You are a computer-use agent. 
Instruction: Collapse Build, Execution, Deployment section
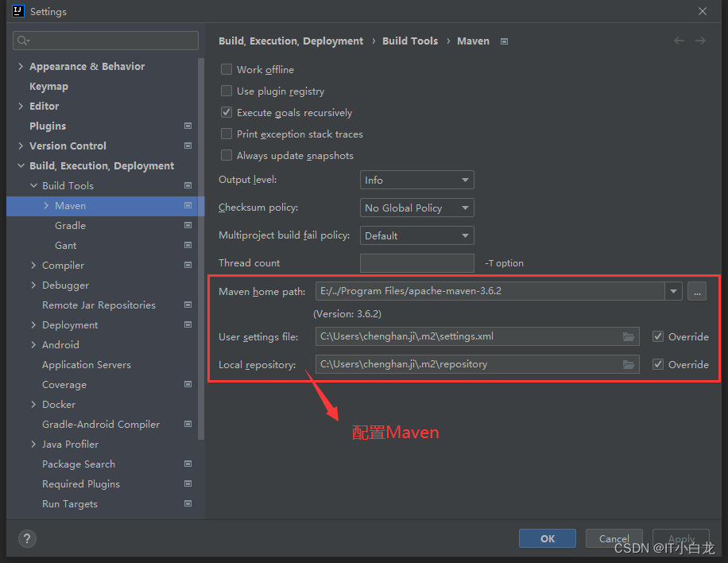21,166
